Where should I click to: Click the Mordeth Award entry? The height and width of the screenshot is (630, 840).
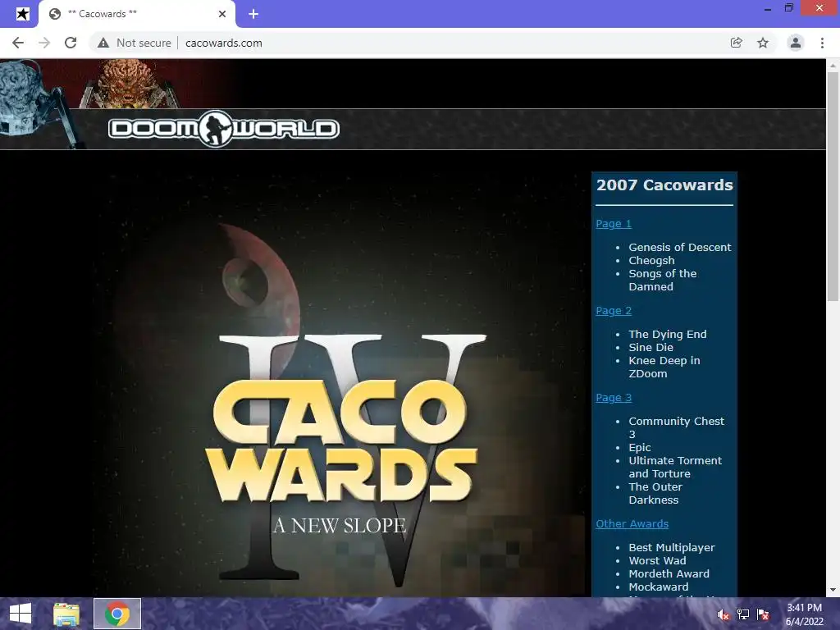669,573
